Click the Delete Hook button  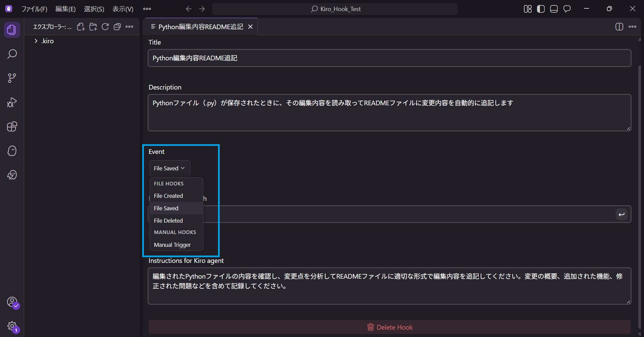click(x=389, y=327)
